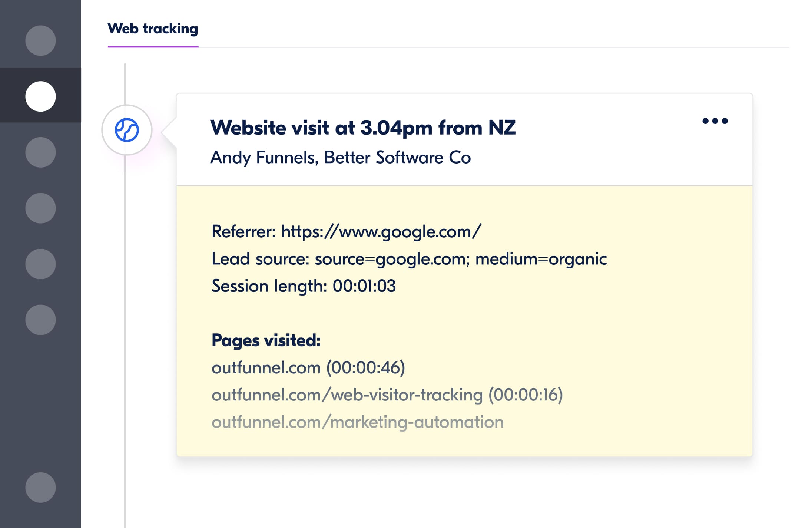Open the Web tracking tab
Screen dimensions: 812x528
[x=153, y=29]
